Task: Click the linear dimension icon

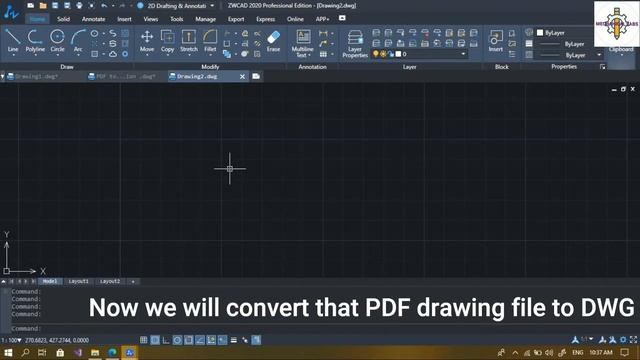Action: pos(323,33)
